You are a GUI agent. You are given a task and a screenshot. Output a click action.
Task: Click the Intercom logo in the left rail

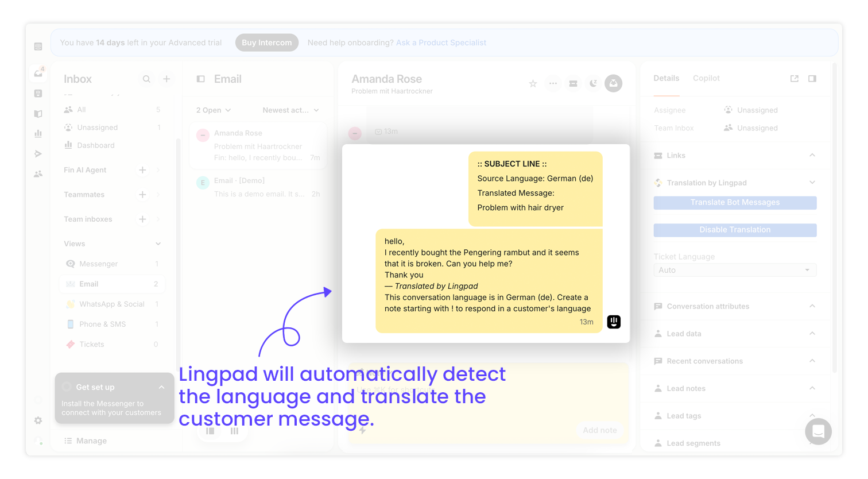point(38,47)
